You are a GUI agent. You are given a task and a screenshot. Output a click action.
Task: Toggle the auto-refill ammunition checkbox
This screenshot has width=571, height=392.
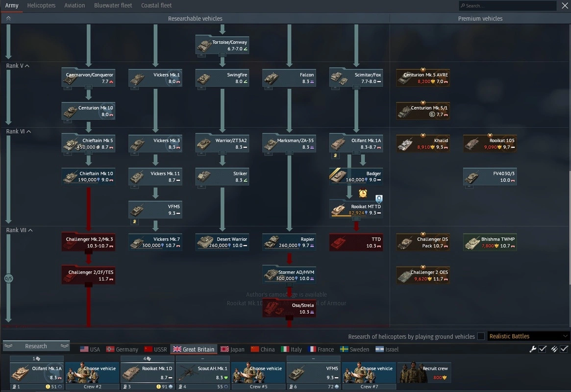click(x=564, y=349)
